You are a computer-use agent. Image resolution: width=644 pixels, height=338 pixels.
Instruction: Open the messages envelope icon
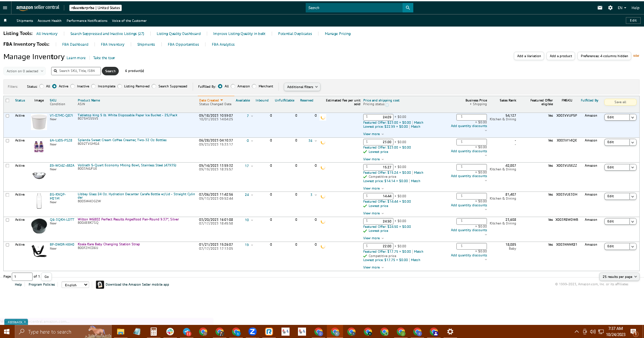pos(600,8)
